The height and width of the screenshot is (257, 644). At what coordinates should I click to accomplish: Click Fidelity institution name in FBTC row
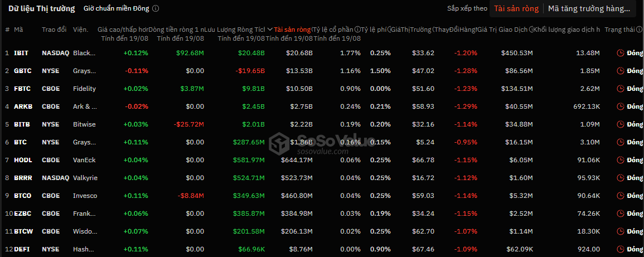click(x=84, y=89)
